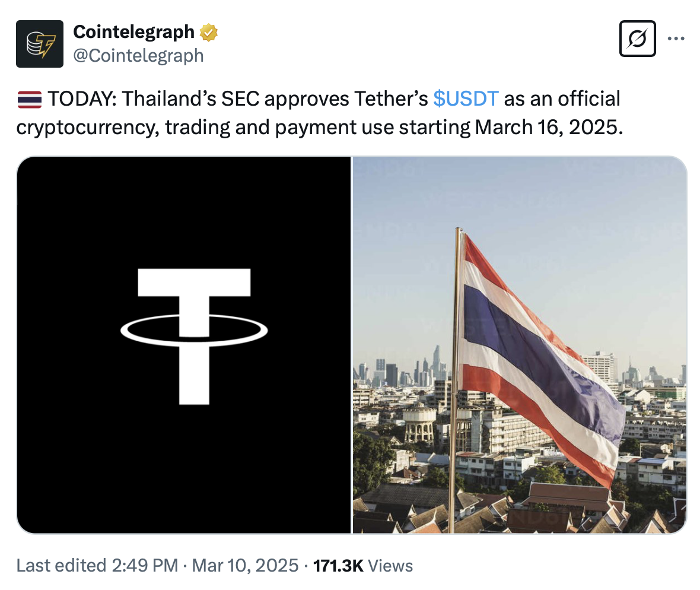Click the middle dot of the more menu
700x590 pixels.
676,37
